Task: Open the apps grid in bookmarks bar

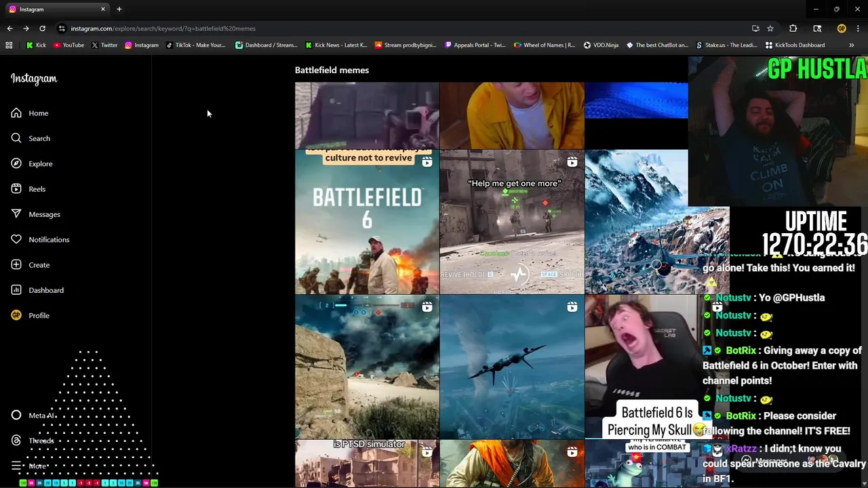Action: point(9,45)
